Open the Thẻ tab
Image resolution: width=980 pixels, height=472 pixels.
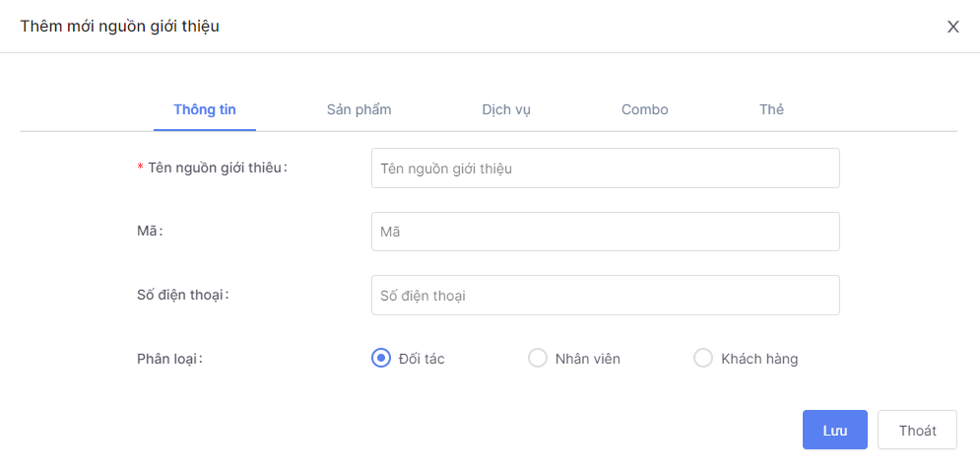coord(771,109)
